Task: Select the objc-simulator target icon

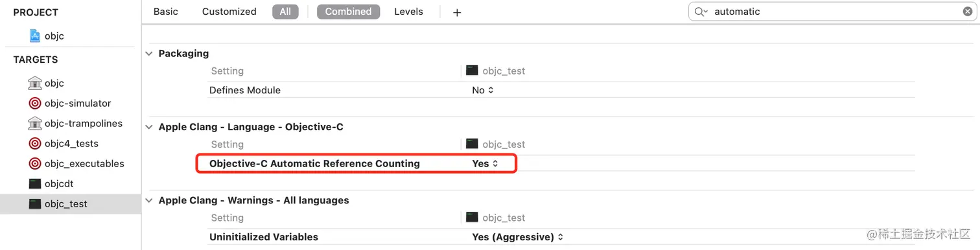Action: (x=35, y=103)
